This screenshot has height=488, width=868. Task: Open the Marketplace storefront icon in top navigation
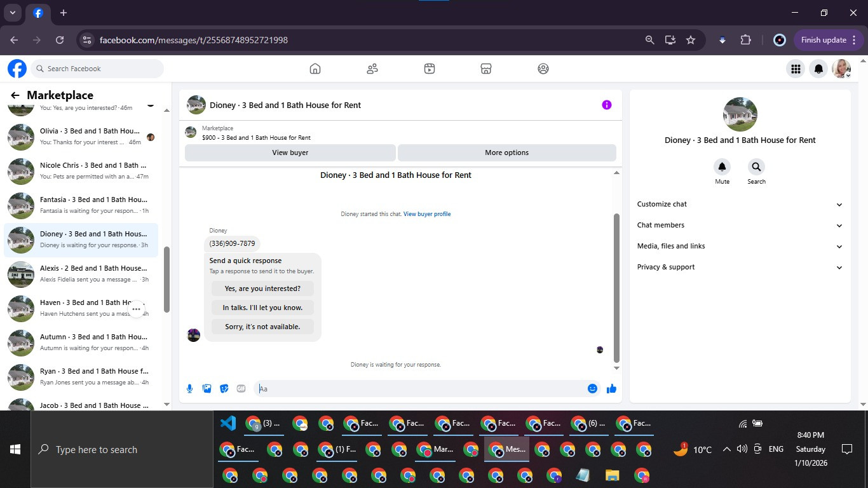pos(486,69)
